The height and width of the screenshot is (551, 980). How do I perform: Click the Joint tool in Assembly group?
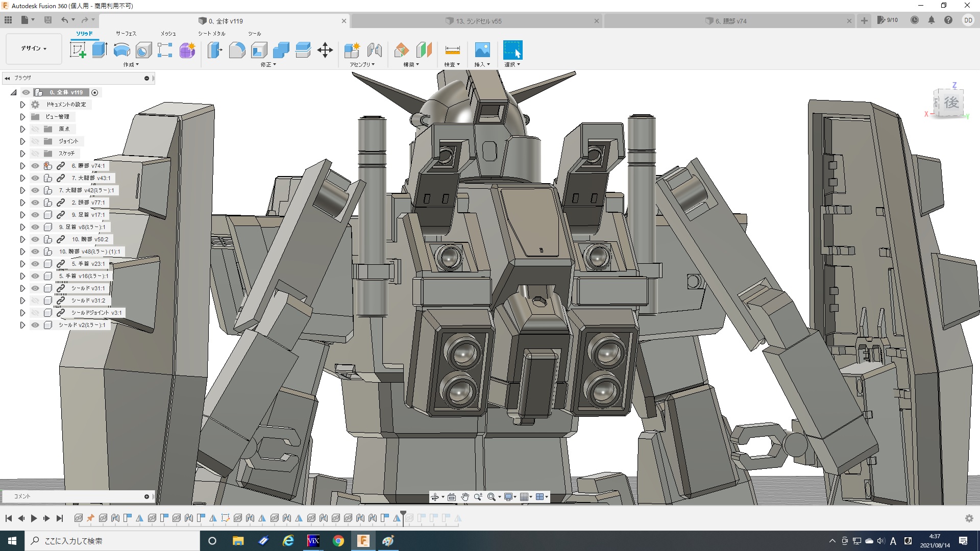click(x=374, y=50)
